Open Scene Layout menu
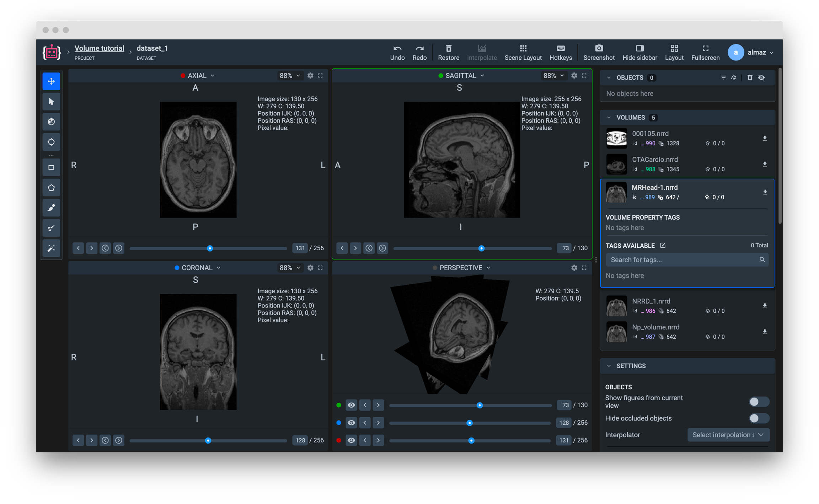The width and height of the screenshot is (819, 504). pyautogui.click(x=523, y=52)
